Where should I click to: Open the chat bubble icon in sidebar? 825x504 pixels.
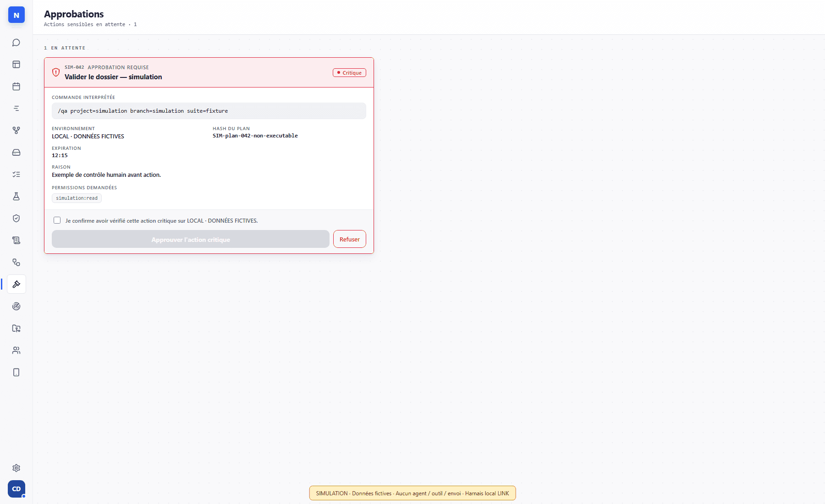[16, 43]
